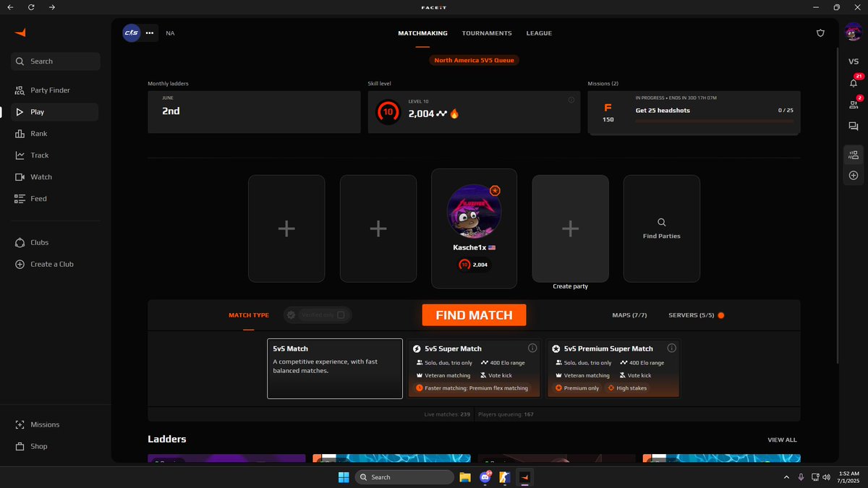The height and width of the screenshot is (488, 868).
Task: Open notifications bell with 21 badge
Action: [854, 83]
